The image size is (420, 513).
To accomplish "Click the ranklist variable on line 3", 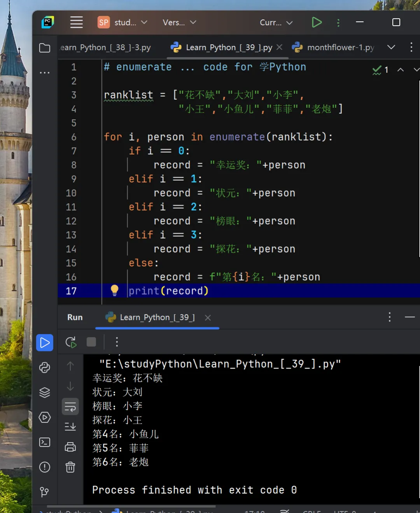I will coord(128,95).
